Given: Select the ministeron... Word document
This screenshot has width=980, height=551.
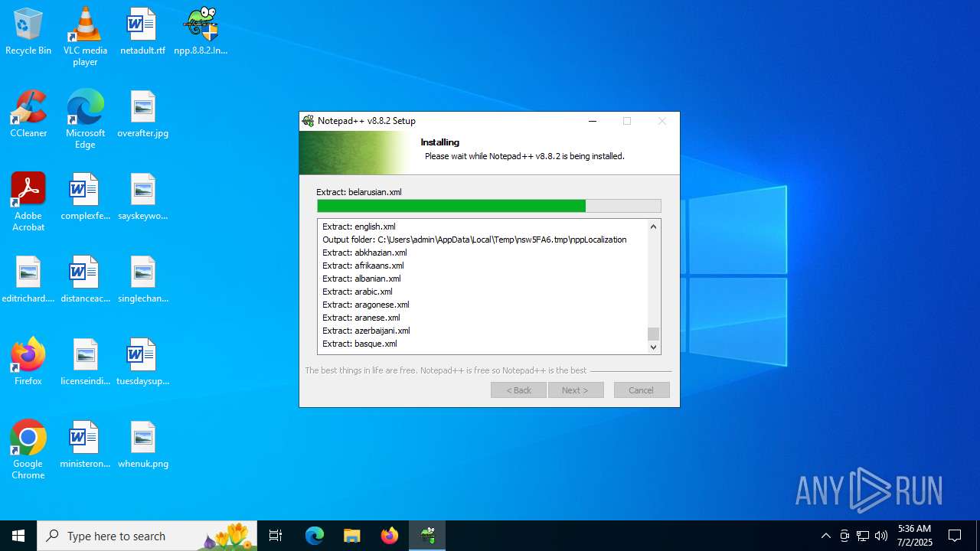Looking at the screenshot, I should [85, 445].
